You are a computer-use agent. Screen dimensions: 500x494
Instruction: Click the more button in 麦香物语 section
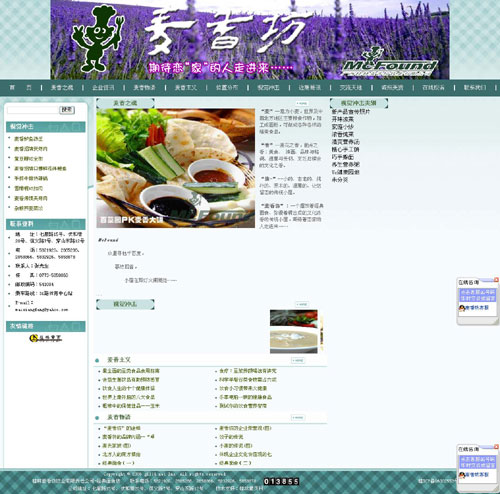pos(298,418)
